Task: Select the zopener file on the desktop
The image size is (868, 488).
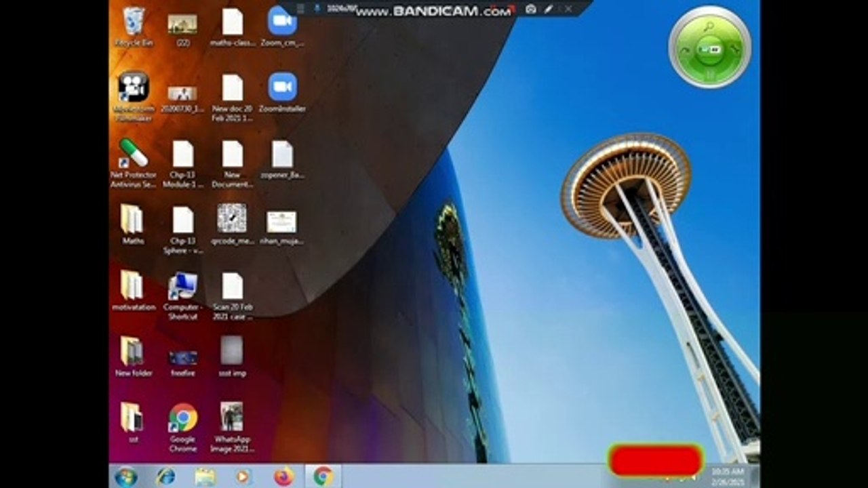Action: tap(282, 159)
